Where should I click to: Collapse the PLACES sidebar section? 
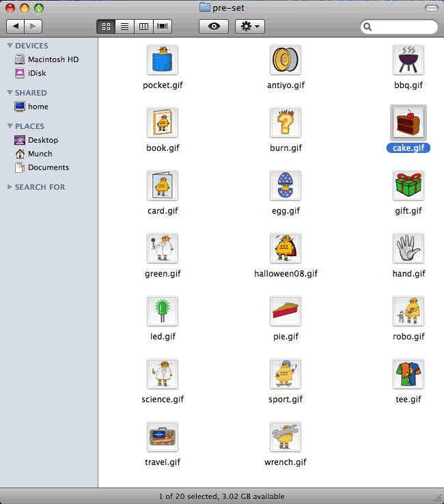10,126
